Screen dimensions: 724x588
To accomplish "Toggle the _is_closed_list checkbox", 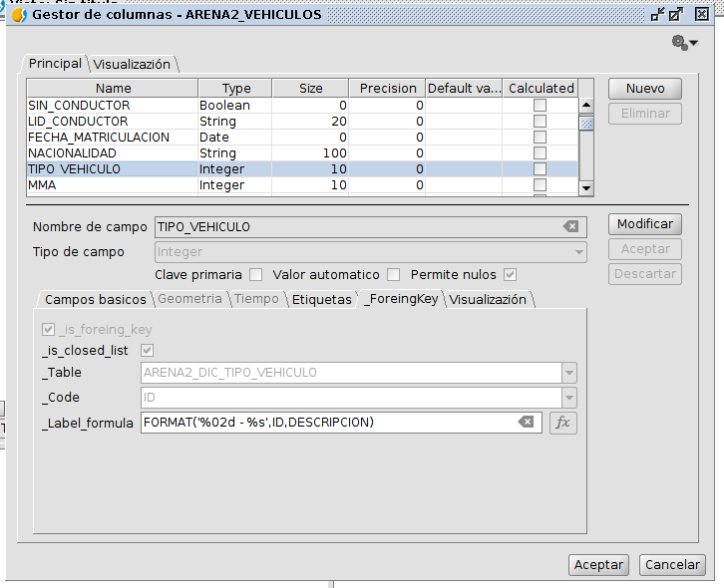I will point(148,351).
